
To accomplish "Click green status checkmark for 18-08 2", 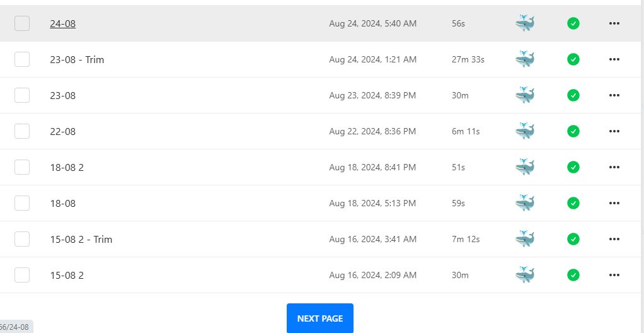I will [573, 167].
